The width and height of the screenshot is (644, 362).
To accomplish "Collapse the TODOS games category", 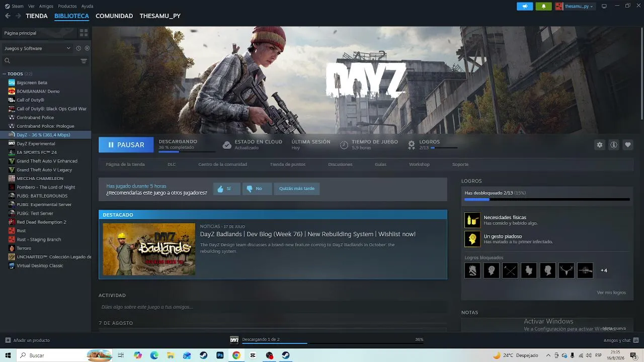I will pyautogui.click(x=5, y=74).
